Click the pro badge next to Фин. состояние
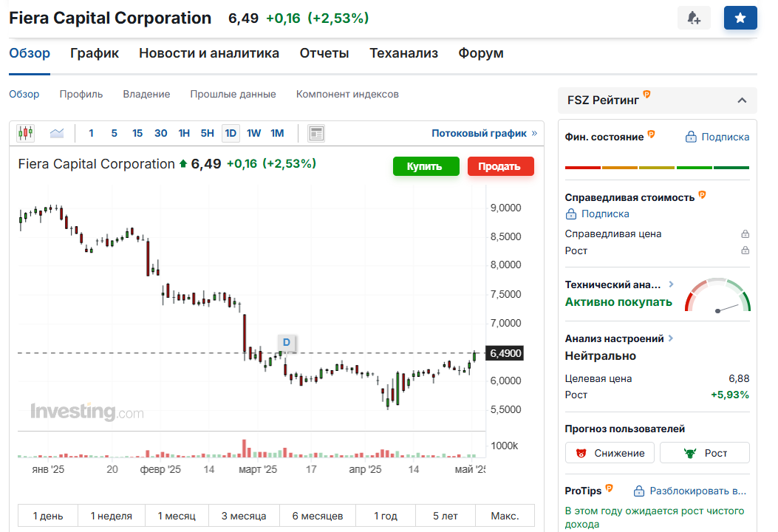This screenshot has width=778, height=532. [x=652, y=134]
